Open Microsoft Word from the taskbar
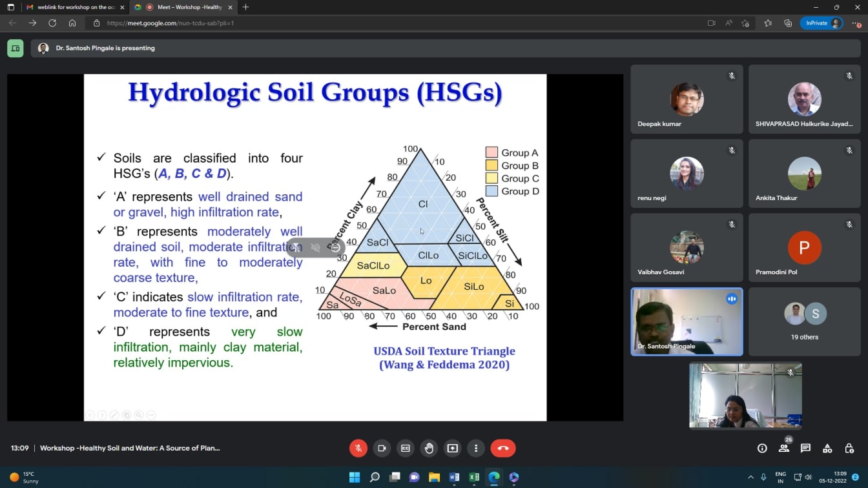 454,478
